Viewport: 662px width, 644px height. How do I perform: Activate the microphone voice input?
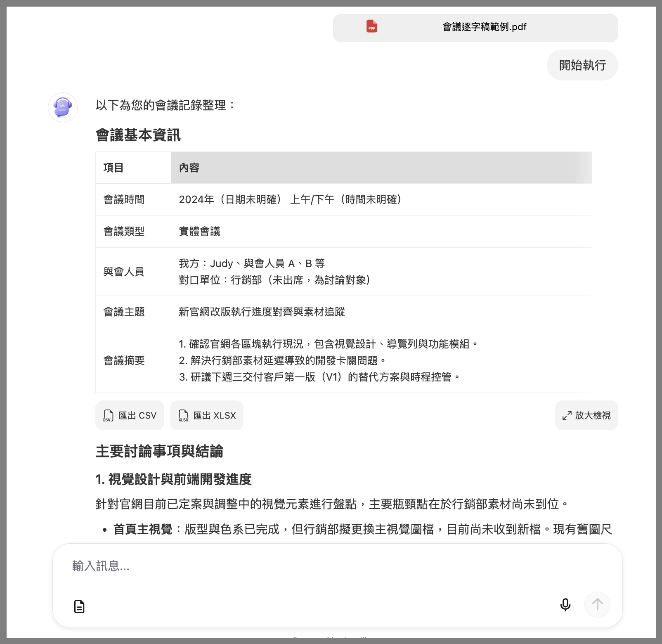pyautogui.click(x=565, y=605)
